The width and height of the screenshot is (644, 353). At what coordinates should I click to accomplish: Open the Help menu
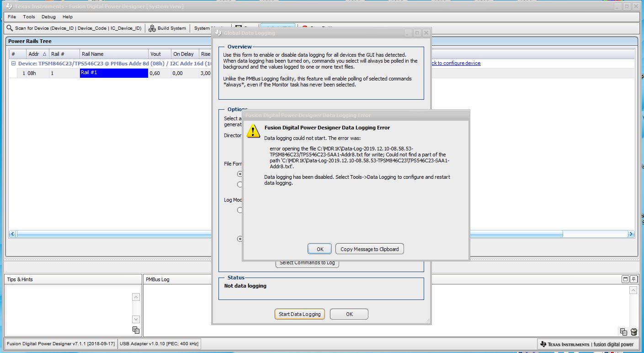(x=68, y=17)
